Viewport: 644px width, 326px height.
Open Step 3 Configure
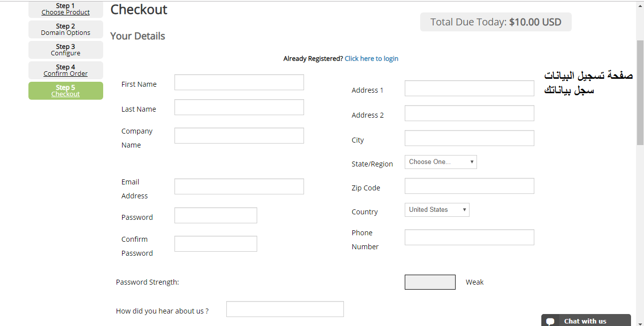coord(66,50)
